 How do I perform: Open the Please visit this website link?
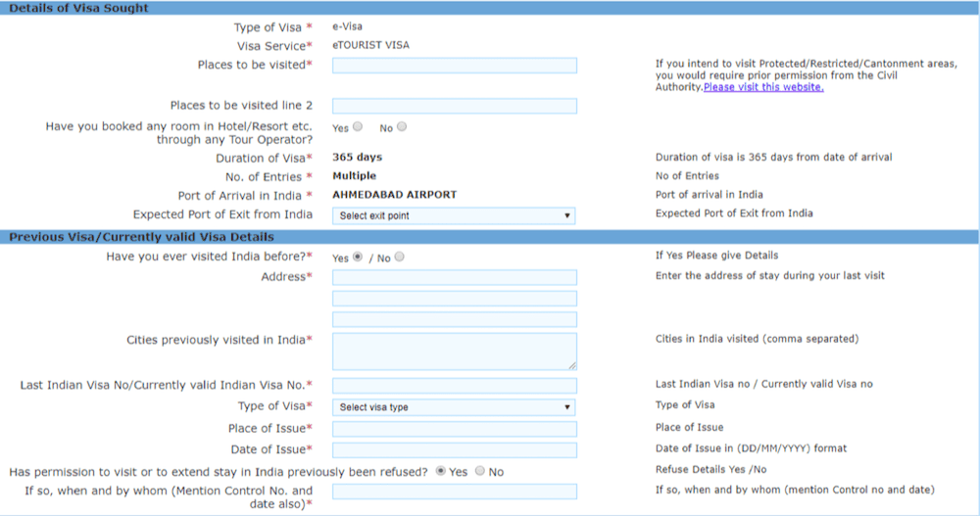pos(763,87)
